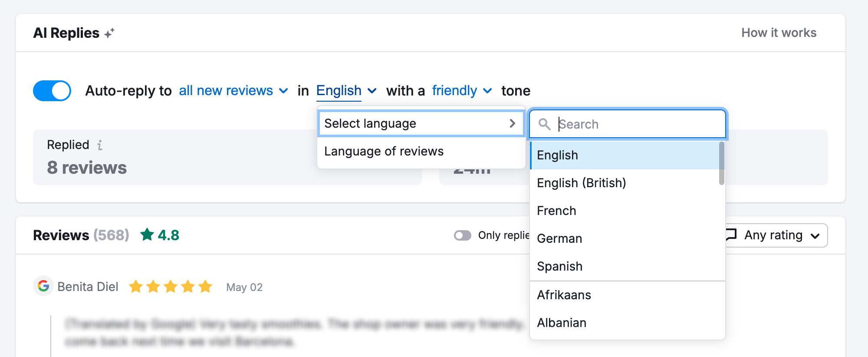Pick French from the language list
Screen dimensions: 868x357
pyautogui.click(x=556, y=211)
